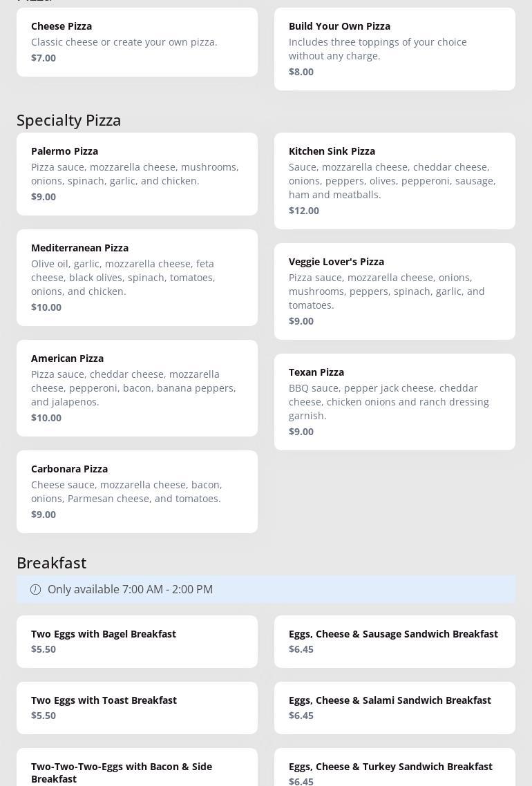Click the $12.00 Kitchen Sink Pizza price
The height and width of the screenshot is (786, 532).
(x=304, y=211)
